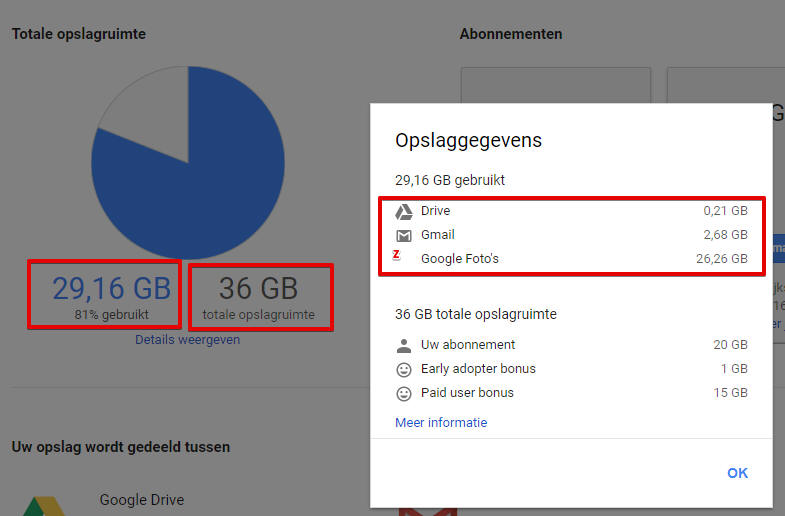Click the Opslaggegevens dialog title
The image size is (785, 516).
(468, 141)
